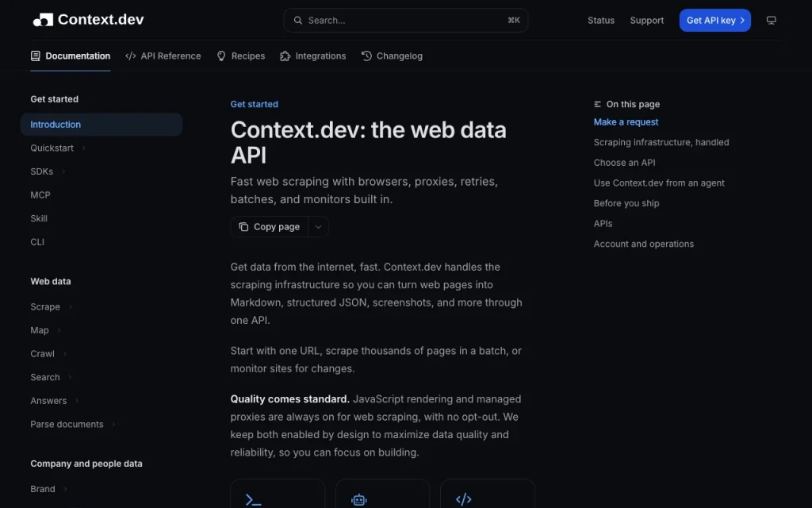Click the Documentation book icon
This screenshot has height=508, width=812.
[x=35, y=56]
